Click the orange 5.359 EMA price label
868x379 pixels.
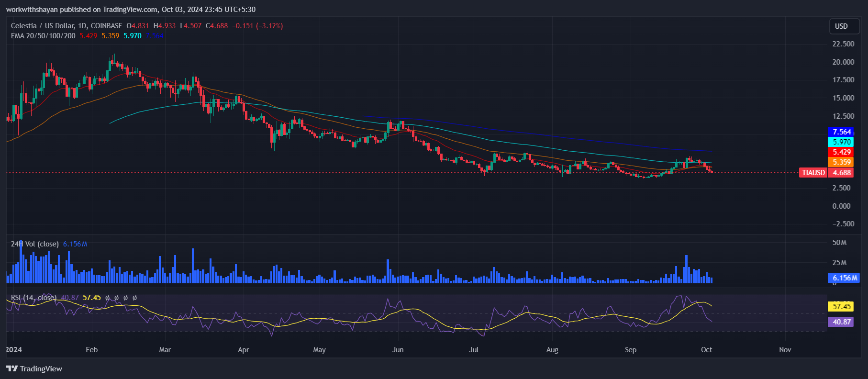pos(841,162)
